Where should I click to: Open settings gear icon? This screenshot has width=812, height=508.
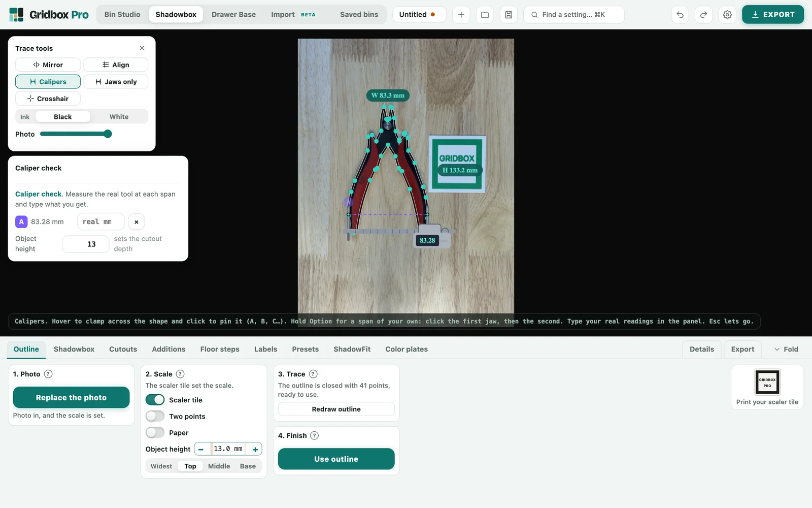click(727, 15)
